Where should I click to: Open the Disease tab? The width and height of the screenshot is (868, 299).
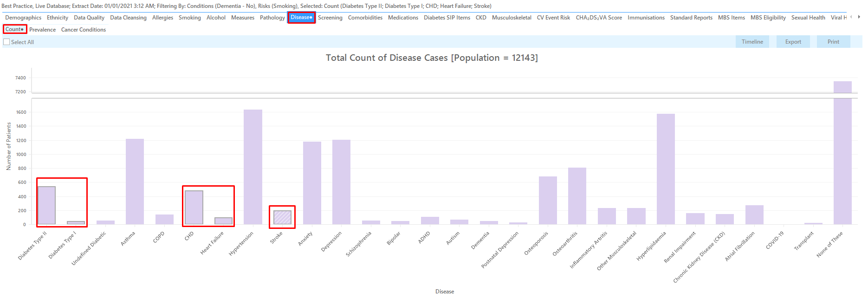[301, 18]
